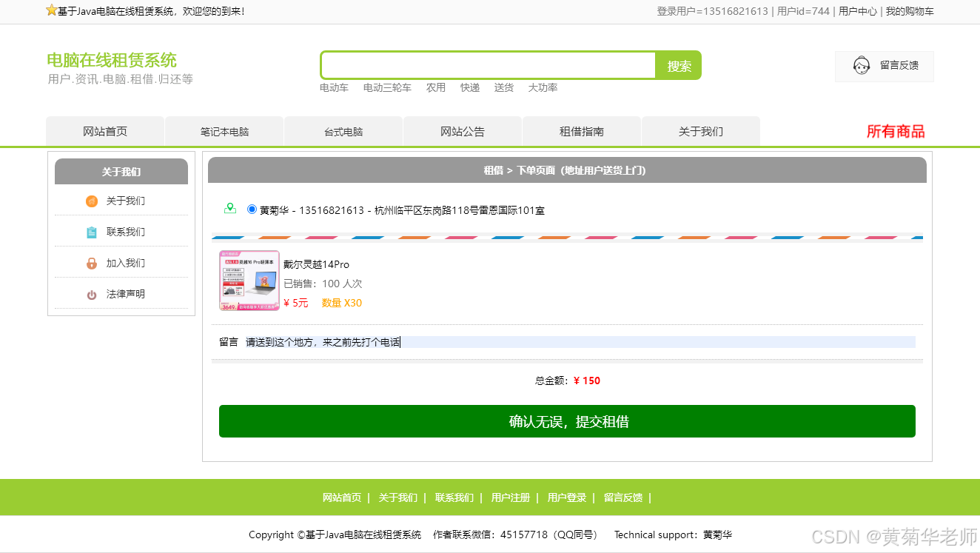
Task: Open 我的购物车 in the top bar
Action: 910,11
